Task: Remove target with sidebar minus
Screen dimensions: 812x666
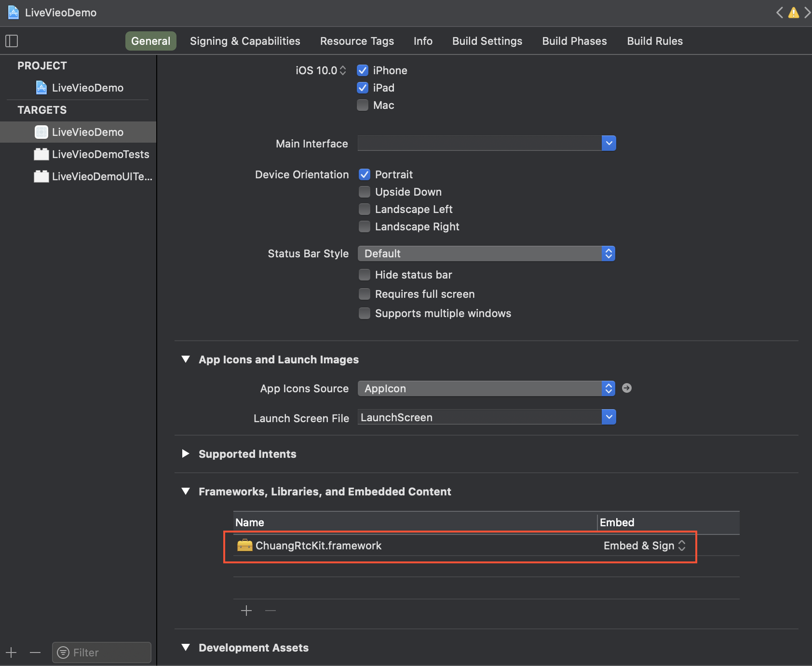Action: [35, 653]
